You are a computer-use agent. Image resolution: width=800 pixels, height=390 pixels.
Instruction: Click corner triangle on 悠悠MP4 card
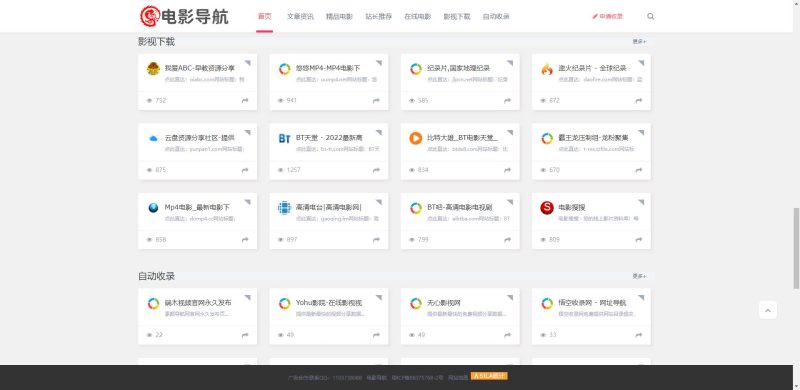click(x=379, y=63)
